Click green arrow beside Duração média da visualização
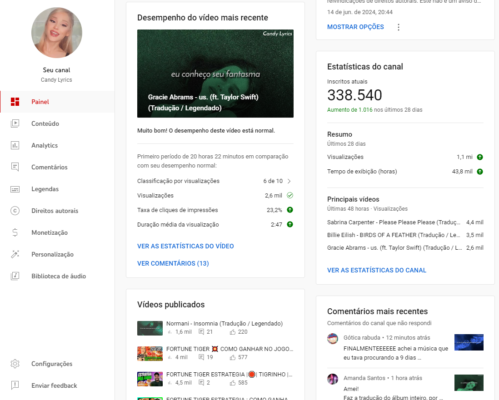The height and width of the screenshot is (400, 499). [290, 224]
